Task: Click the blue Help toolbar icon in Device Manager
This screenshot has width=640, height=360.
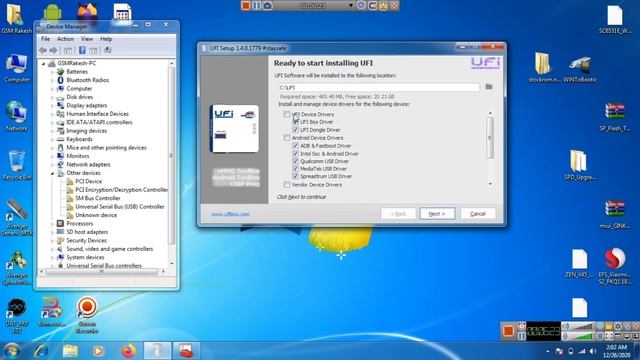Action: [x=82, y=50]
